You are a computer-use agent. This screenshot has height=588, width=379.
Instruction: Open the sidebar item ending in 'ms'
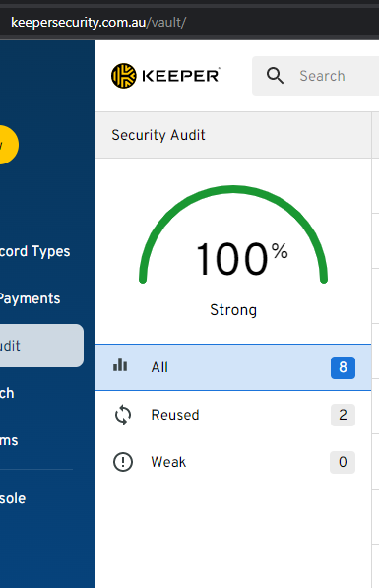pyautogui.click(x=9, y=440)
